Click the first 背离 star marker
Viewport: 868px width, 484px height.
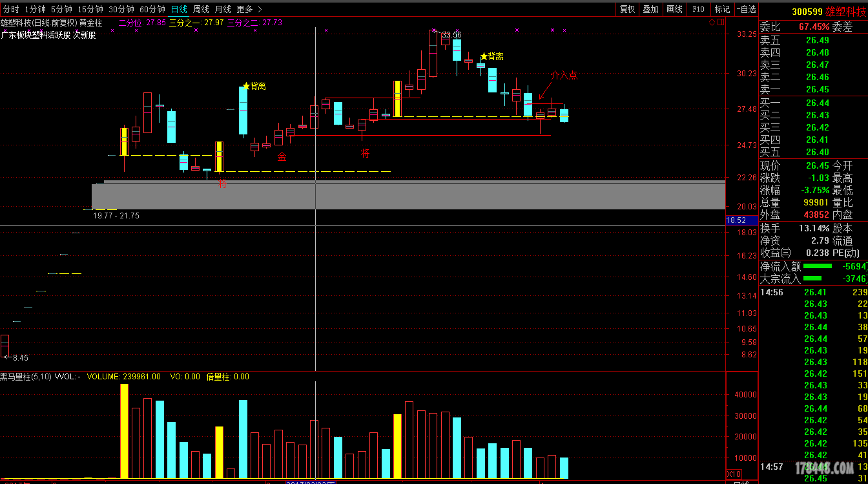coord(246,86)
